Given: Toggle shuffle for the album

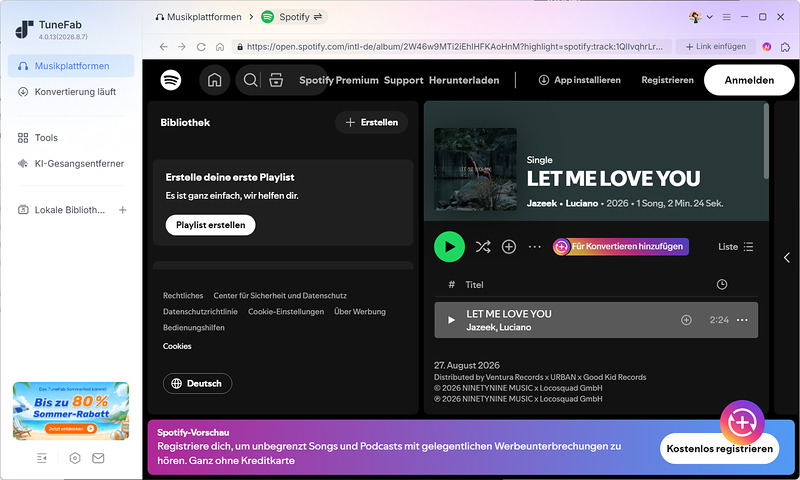Looking at the screenshot, I should 483,247.
